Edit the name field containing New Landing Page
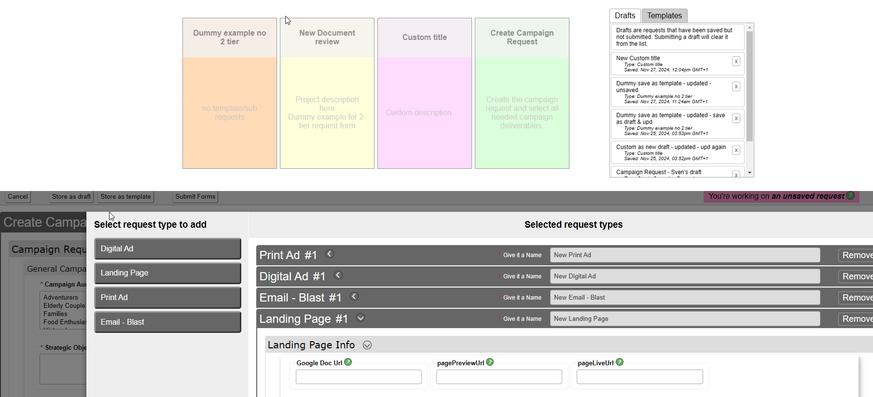This screenshot has width=873, height=397. [x=685, y=318]
